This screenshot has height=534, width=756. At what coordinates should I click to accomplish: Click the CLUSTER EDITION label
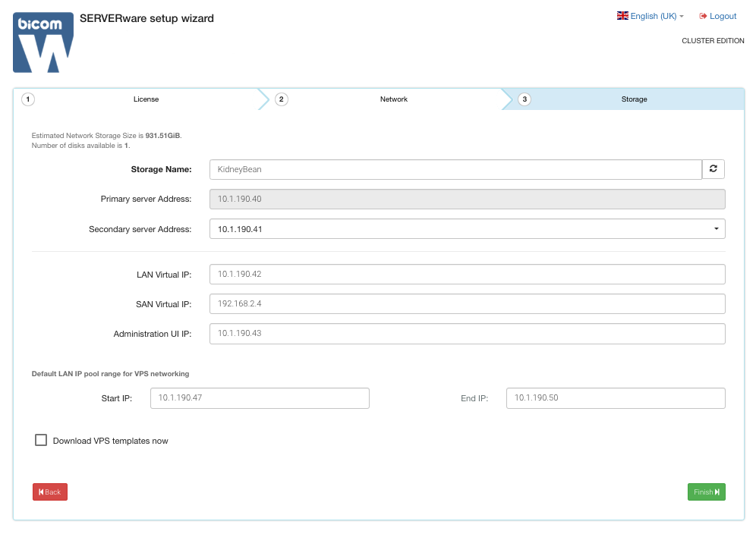(713, 41)
